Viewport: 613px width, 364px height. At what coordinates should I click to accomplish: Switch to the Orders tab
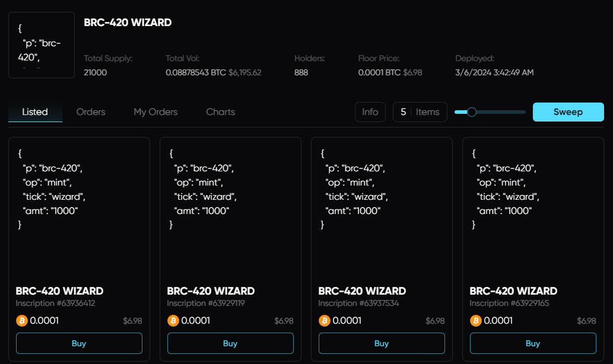[x=91, y=112]
